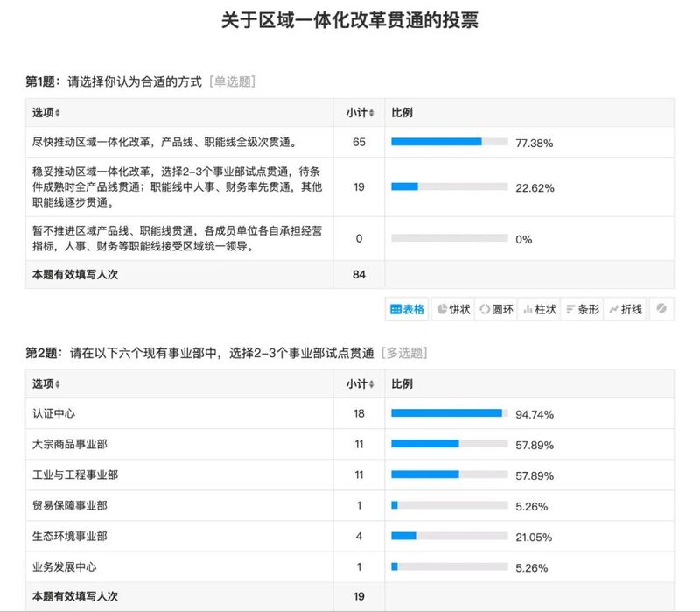
Task: Switch to the 表格 table view
Action: click(x=407, y=309)
